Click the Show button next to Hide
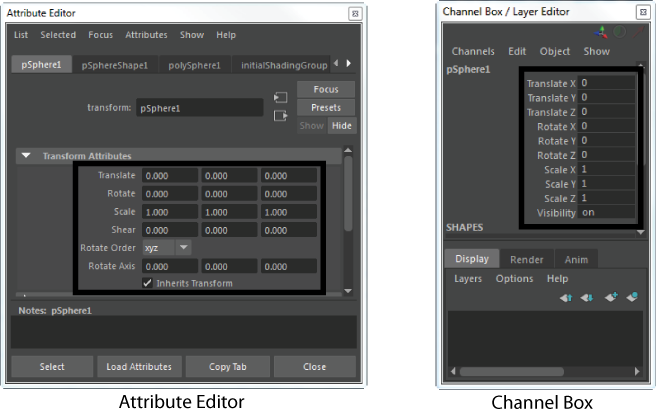Viewport: 656px width, 414px height. click(312, 125)
